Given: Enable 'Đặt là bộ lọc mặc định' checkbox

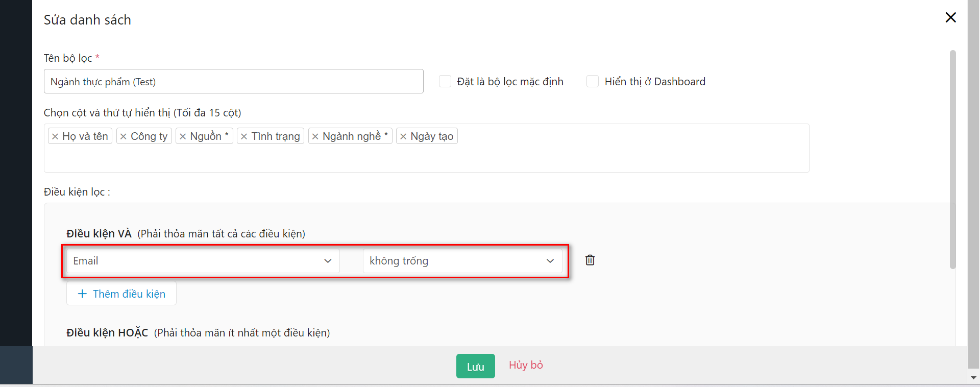Looking at the screenshot, I should pos(445,82).
